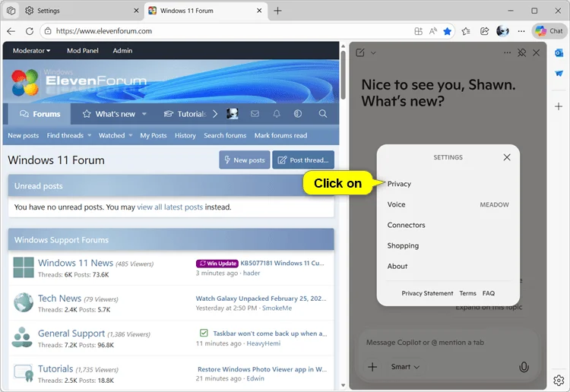
Task: Click the forum search magnifier icon
Action: (323, 114)
